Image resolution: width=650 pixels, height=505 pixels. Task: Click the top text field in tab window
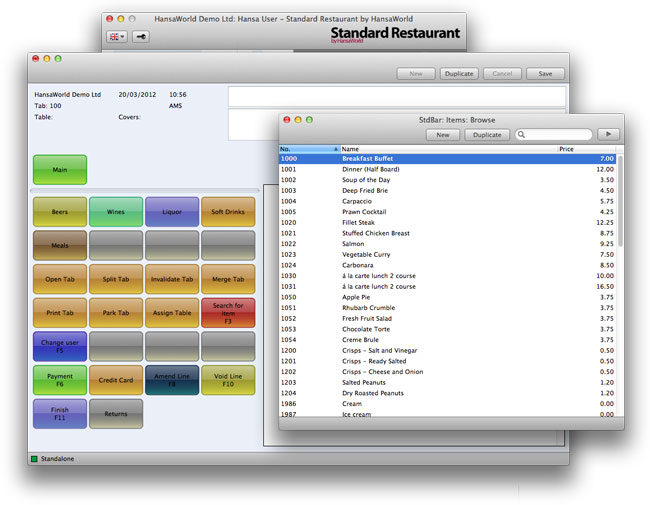(397, 96)
